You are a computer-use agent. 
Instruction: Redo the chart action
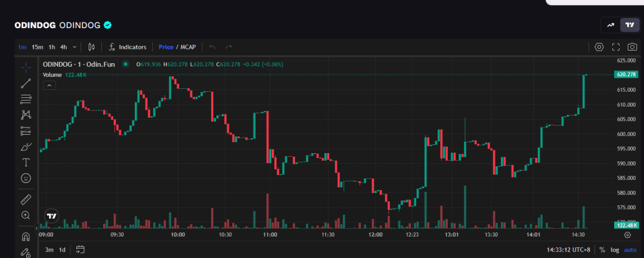tap(229, 47)
